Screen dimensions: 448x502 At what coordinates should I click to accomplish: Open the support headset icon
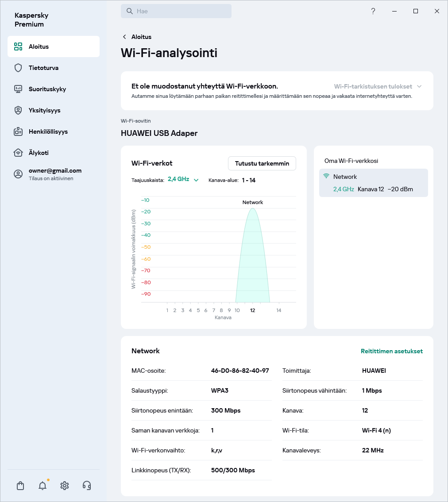(87, 486)
